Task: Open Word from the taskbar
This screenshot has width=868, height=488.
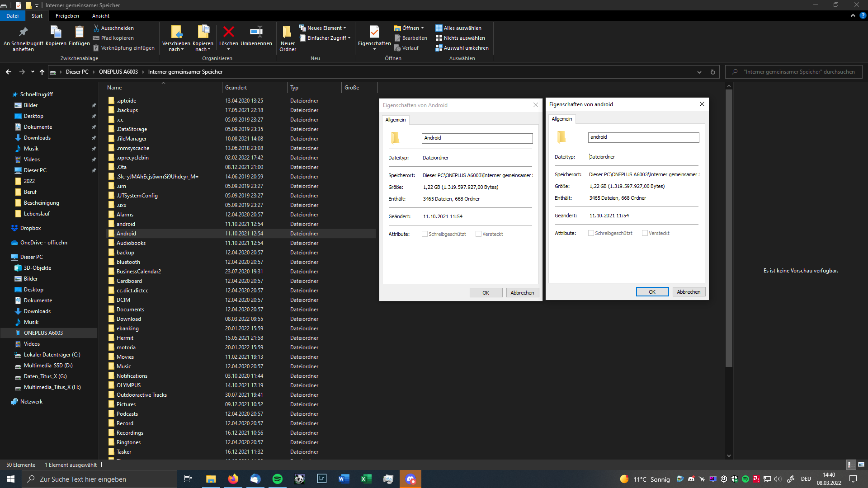Action: [344, 479]
